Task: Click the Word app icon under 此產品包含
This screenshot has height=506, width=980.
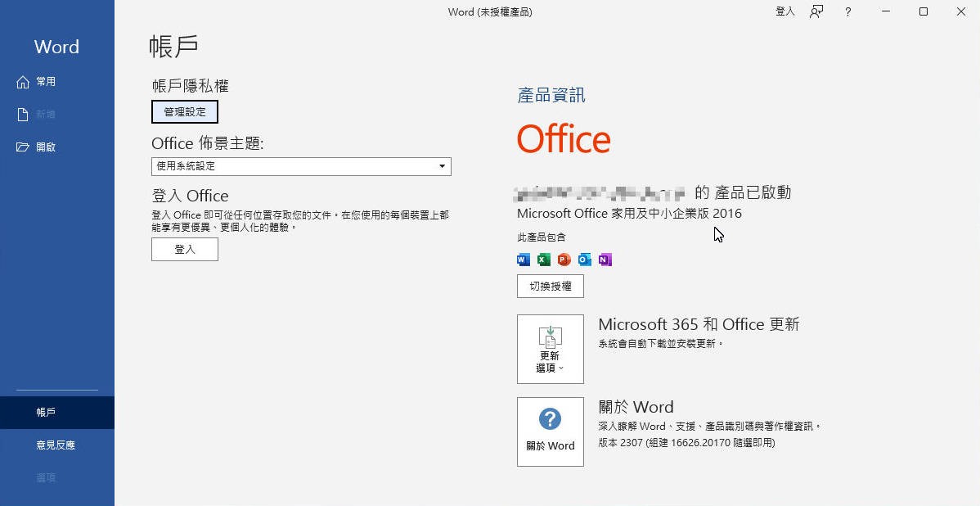Action: 524,260
